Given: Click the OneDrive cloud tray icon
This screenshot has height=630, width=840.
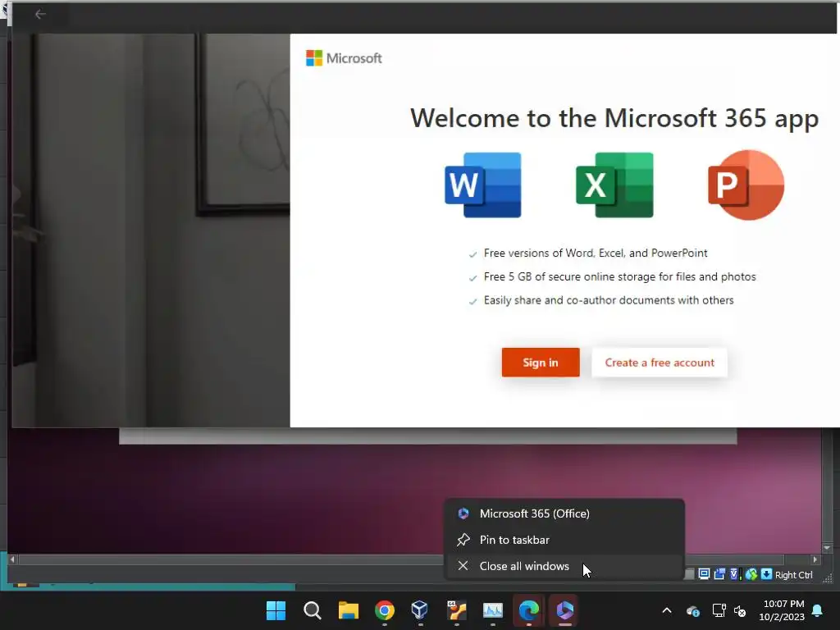Looking at the screenshot, I should [692, 610].
